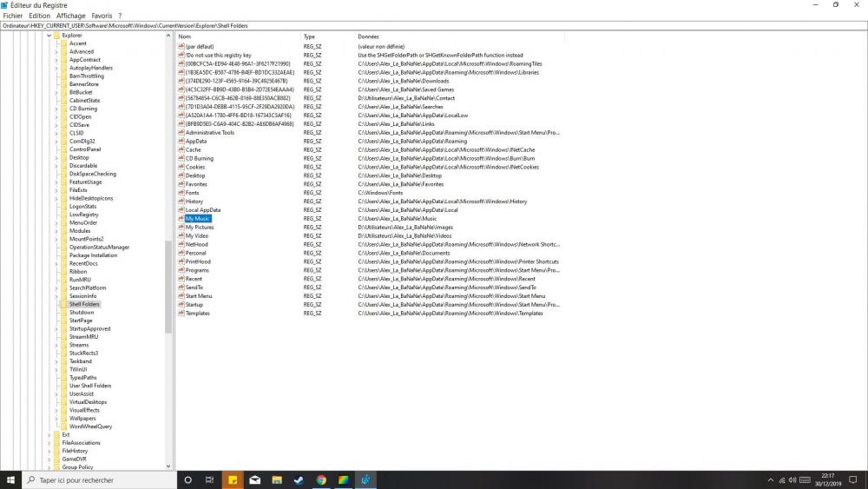
Task: Expand the Ext key arrow
Action: coord(49,435)
